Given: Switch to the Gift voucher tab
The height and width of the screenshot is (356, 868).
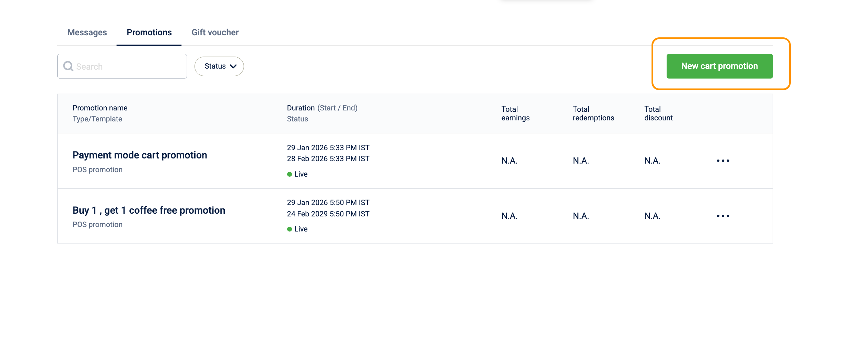Looking at the screenshot, I should click(x=215, y=32).
